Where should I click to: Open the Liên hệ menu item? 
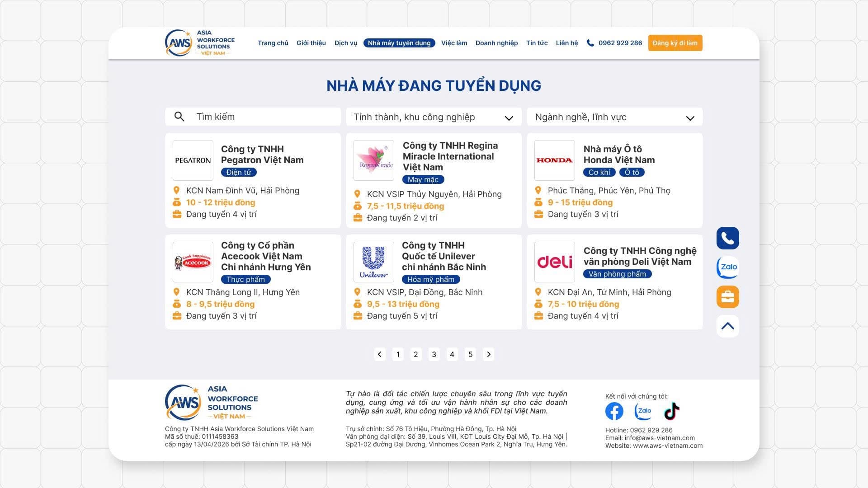[567, 43]
